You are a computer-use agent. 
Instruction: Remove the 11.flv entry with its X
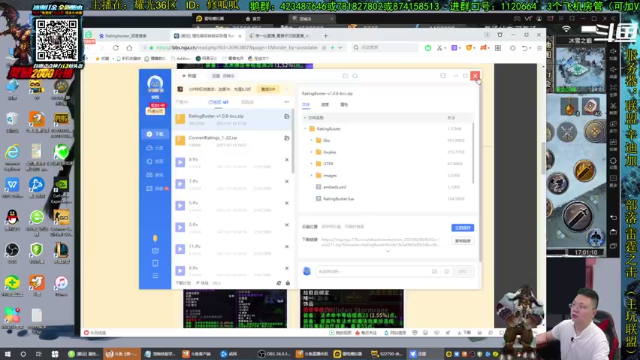point(287,247)
